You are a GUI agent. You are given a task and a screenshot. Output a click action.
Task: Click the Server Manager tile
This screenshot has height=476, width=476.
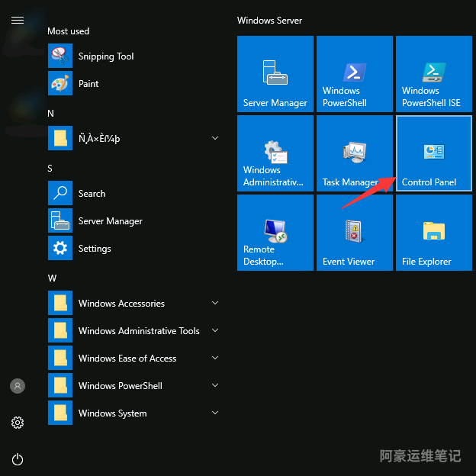tap(275, 74)
